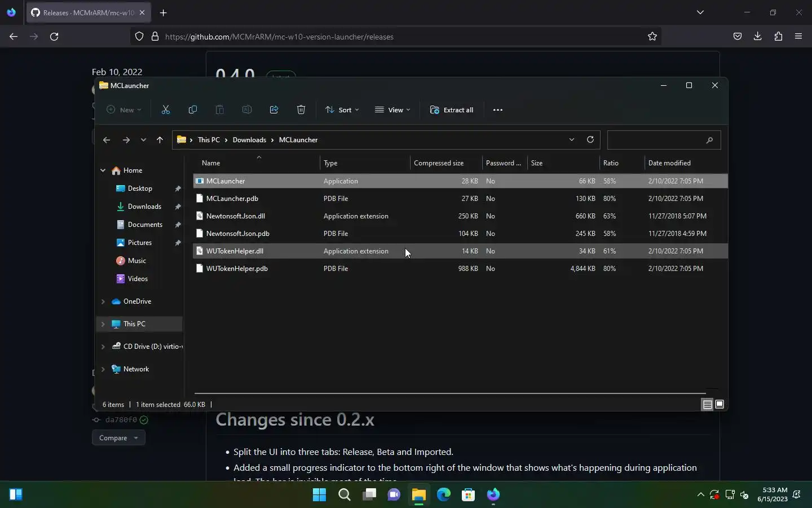
Task: Open recent locations dropdown chevron
Action: point(143,140)
